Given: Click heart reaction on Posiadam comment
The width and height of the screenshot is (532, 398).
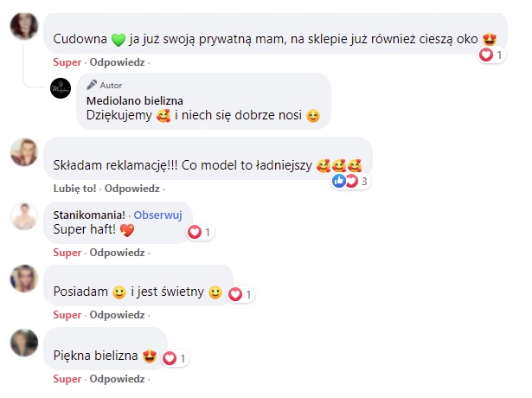Looking at the screenshot, I should tap(234, 295).
